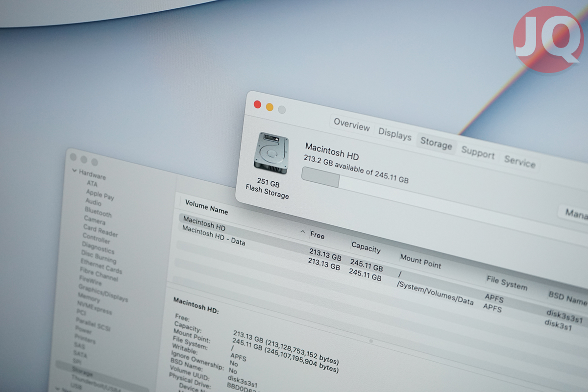Open Parallel SCSI in the sidebar
Image resolution: width=588 pixels, height=392 pixels.
[94, 324]
